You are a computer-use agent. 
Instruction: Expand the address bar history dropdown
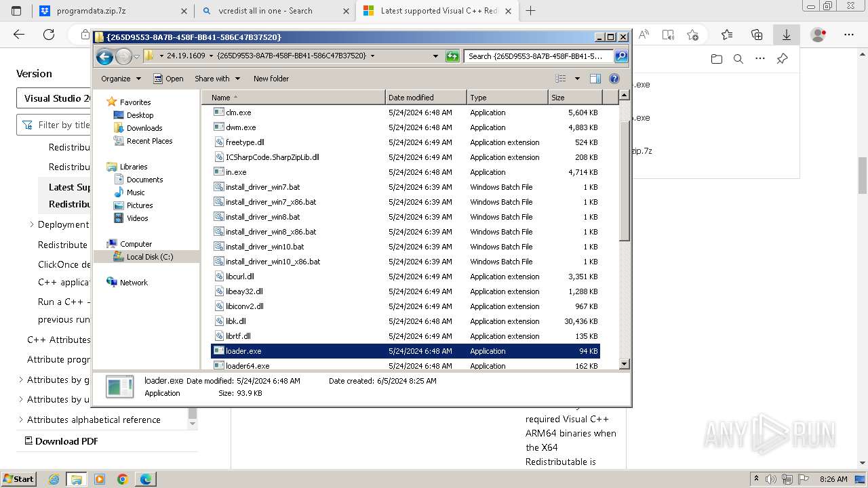coord(435,56)
